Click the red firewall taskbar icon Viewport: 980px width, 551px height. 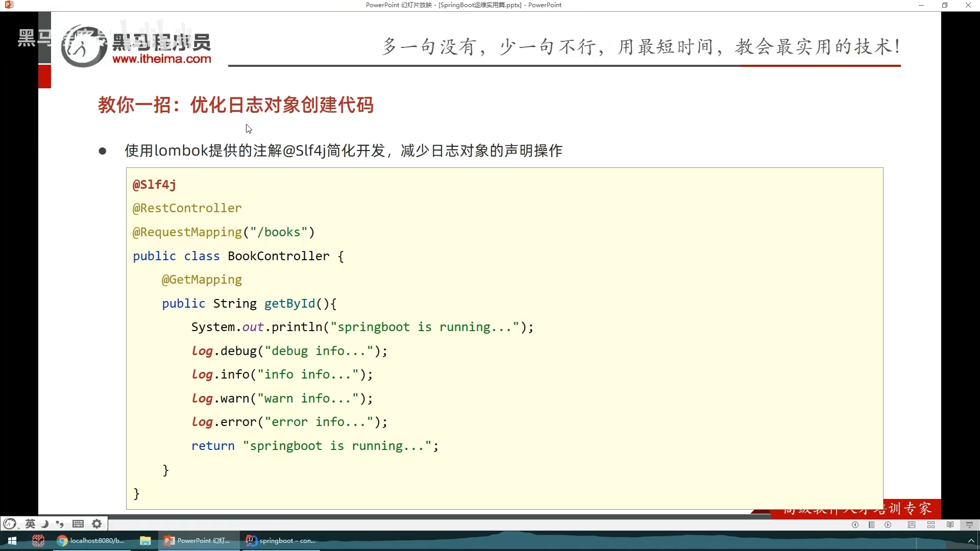38,541
